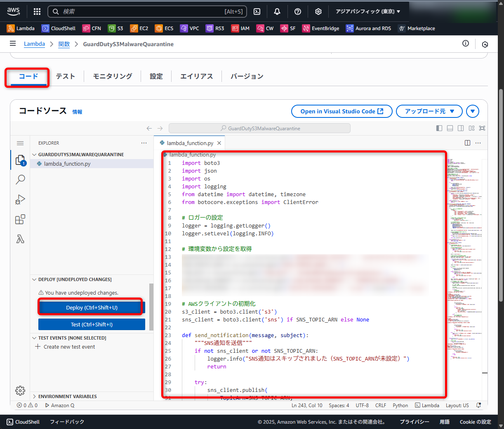Click the Lambda icon in activity bar
This screenshot has height=429, width=504.
pos(20,239)
